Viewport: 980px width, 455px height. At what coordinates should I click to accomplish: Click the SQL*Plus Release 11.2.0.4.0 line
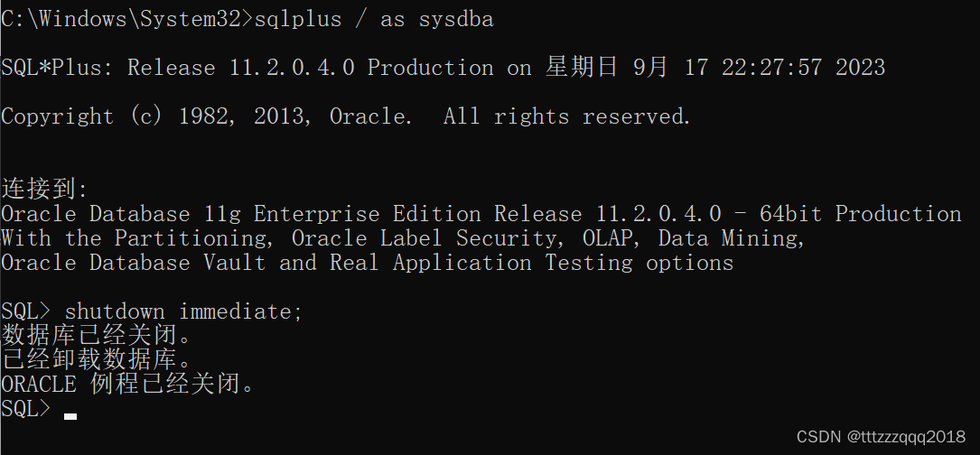click(x=443, y=67)
